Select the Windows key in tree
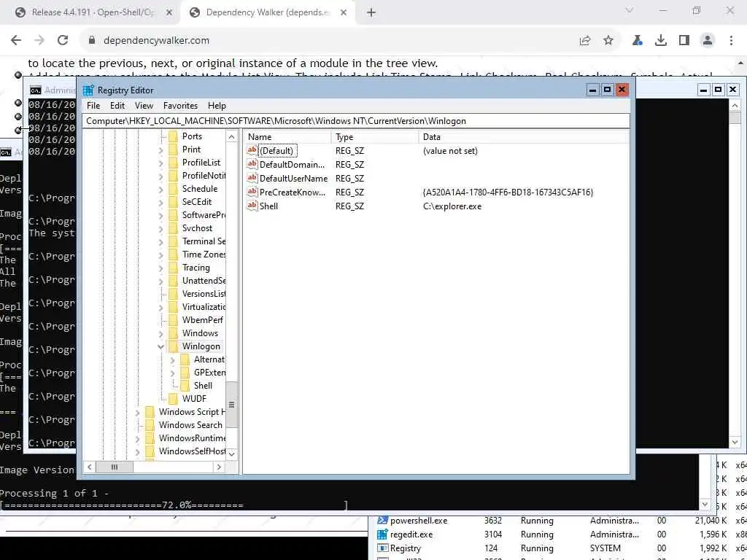The width and height of the screenshot is (747, 560). [x=200, y=333]
